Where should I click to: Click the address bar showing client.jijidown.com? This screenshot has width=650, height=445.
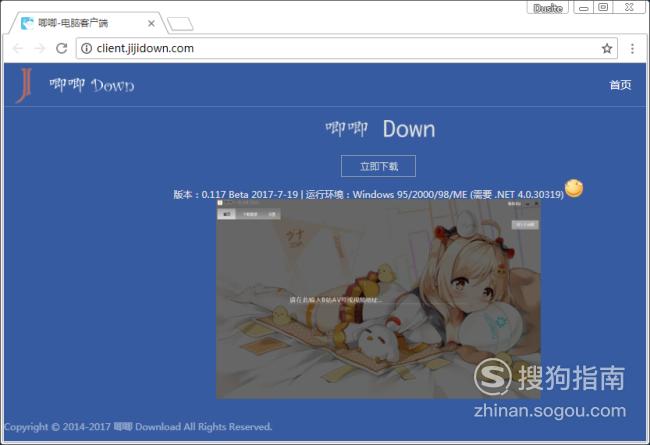[x=346, y=49]
